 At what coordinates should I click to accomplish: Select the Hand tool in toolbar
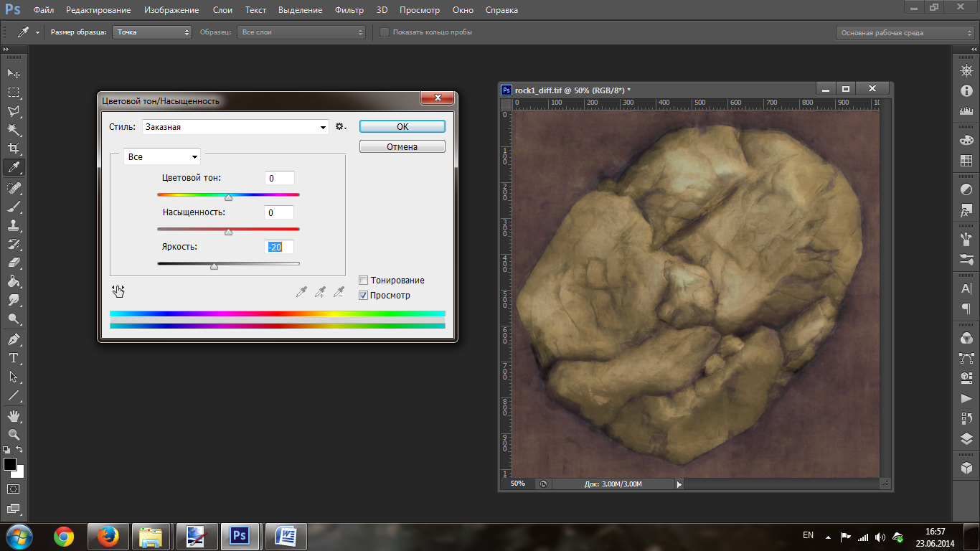[x=13, y=416]
